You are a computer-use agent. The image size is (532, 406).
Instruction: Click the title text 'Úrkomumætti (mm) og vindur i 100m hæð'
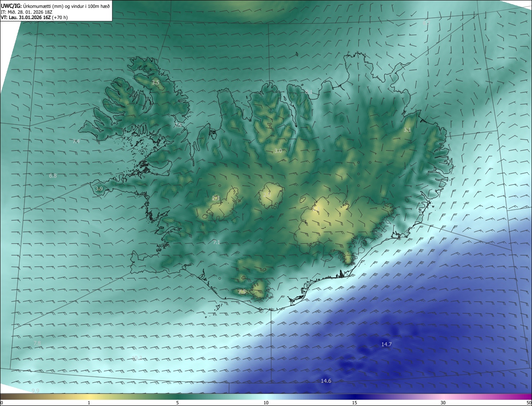pyautogui.click(x=66, y=6)
